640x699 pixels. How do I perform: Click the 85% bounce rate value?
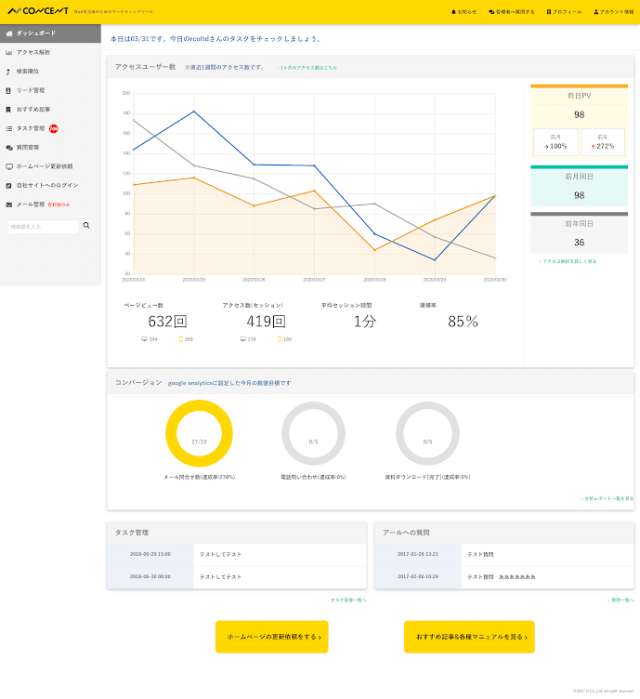click(x=463, y=321)
